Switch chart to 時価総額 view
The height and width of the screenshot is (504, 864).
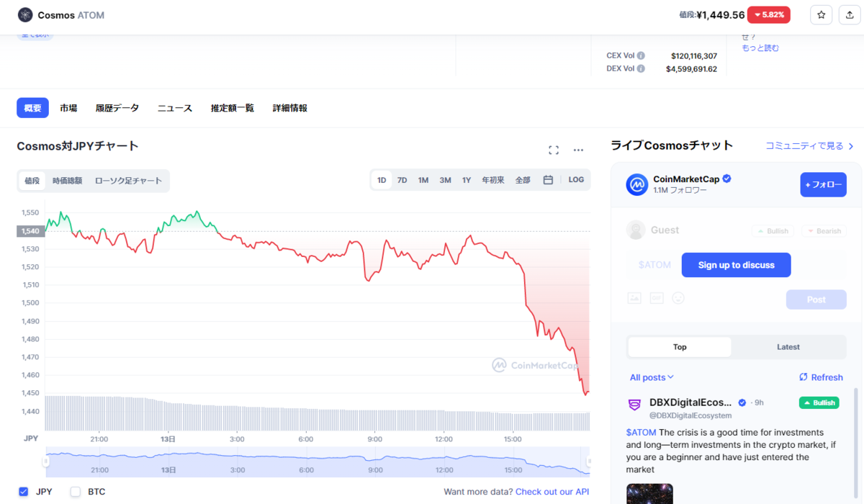pyautogui.click(x=67, y=181)
